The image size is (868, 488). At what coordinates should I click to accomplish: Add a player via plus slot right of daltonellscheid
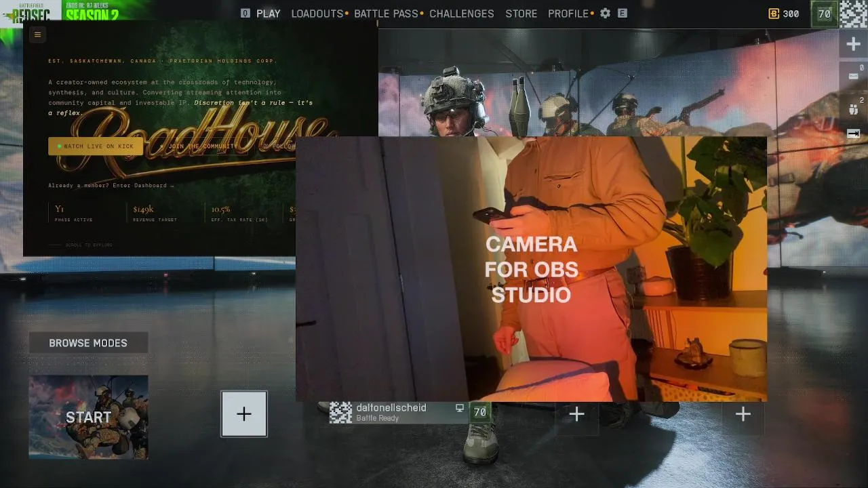[x=576, y=414]
